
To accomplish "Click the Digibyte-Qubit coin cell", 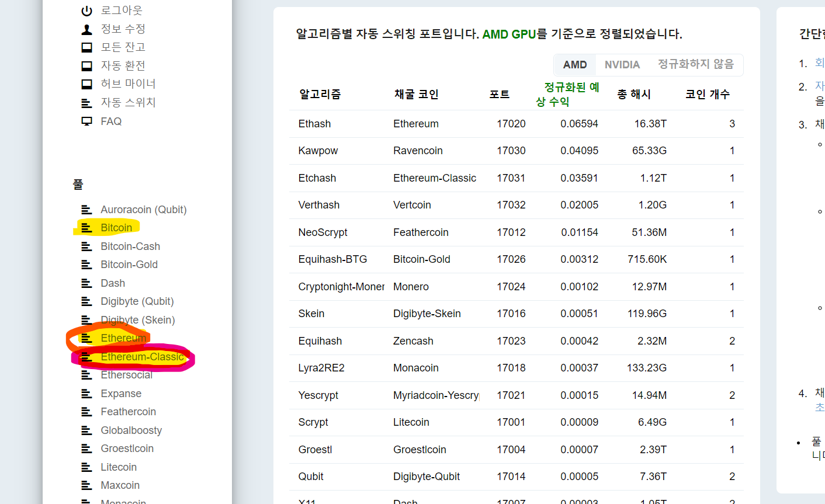I will [x=426, y=477].
